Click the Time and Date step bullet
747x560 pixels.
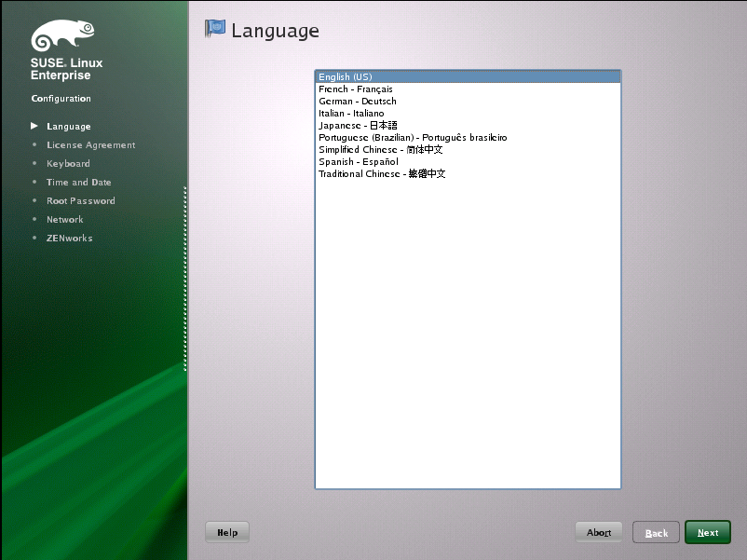pos(35,183)
